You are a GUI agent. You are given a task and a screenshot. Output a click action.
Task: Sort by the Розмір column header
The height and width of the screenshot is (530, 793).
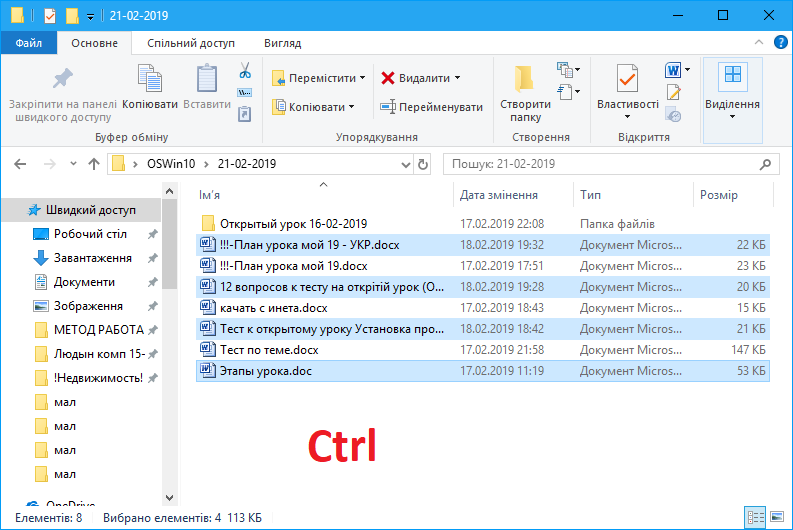click(733, 195)
